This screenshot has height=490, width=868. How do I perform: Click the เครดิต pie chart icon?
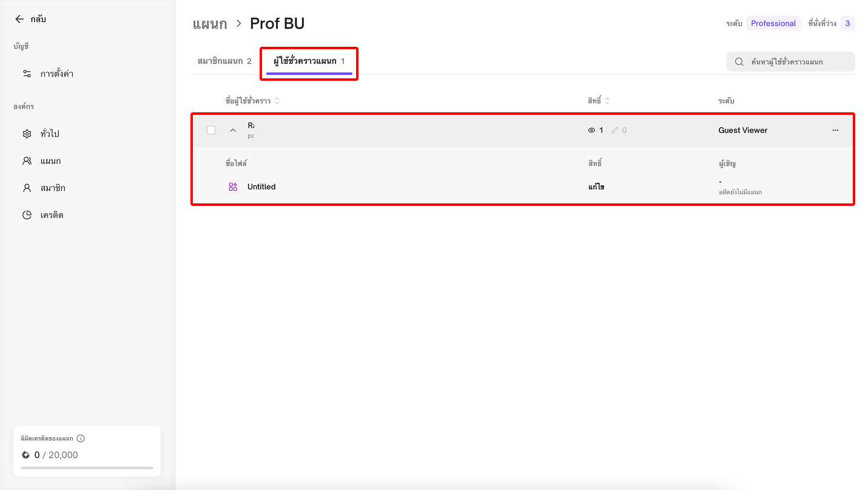[x=27, y=215]
